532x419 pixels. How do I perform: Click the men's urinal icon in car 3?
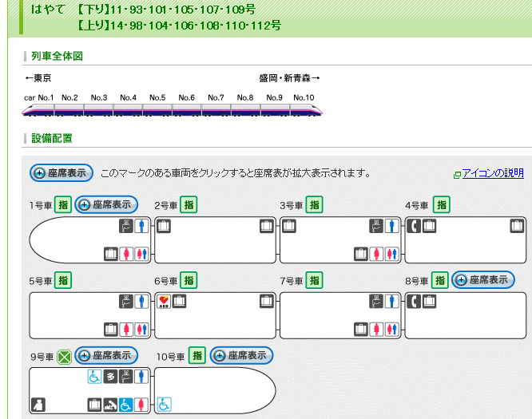391,226
